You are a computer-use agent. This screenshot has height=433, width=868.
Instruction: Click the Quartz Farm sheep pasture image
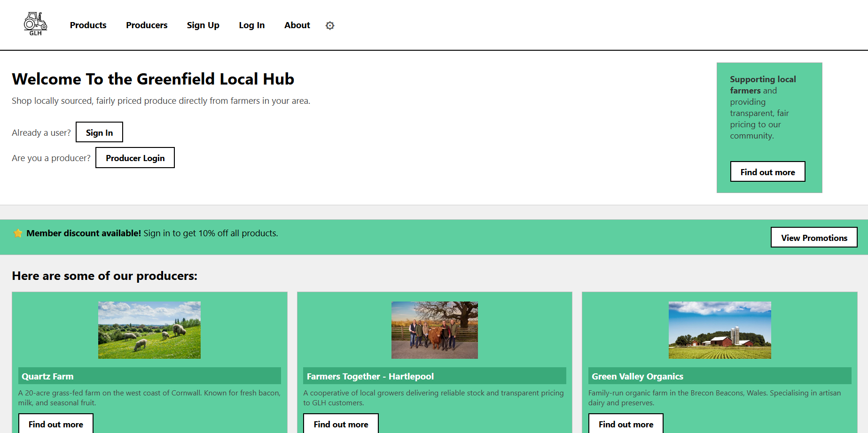pos(149,330)
